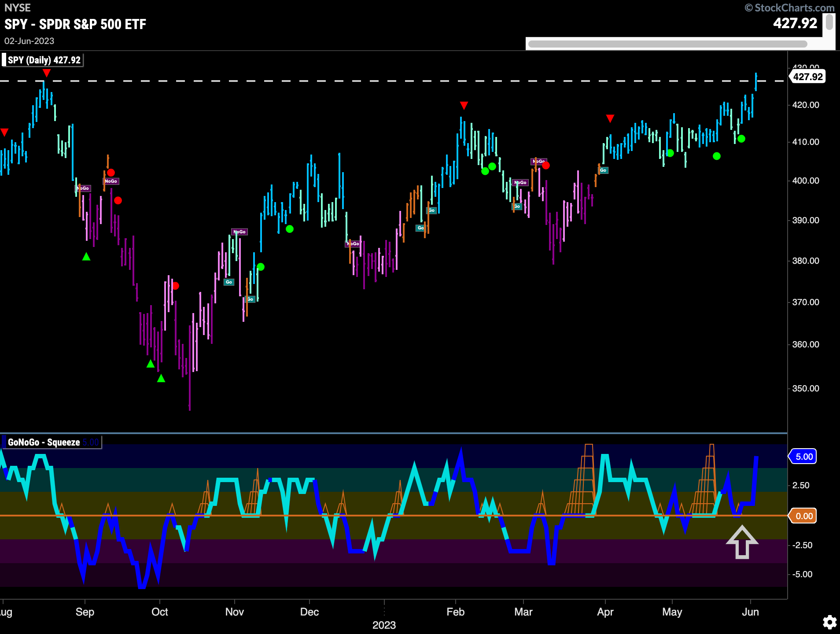Click the Nov month label on time axis
This screenshot has width=840, height=634.
(x=234, y=612)
